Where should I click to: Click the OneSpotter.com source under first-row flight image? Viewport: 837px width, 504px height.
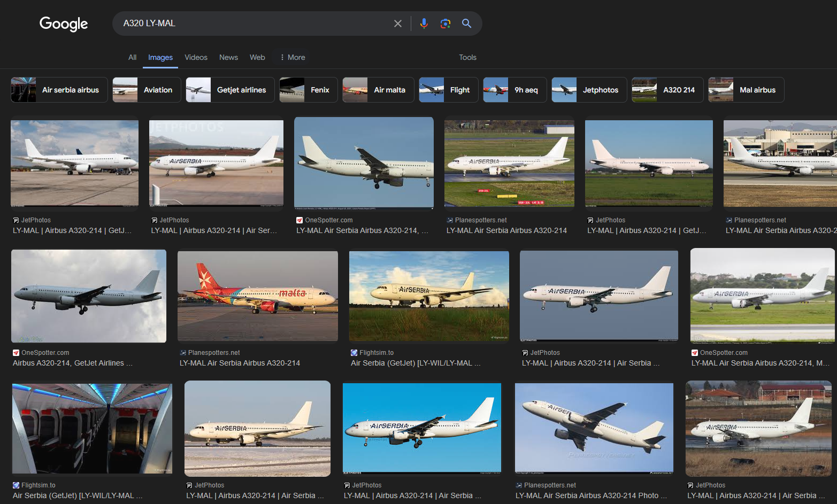click(329, 220)
